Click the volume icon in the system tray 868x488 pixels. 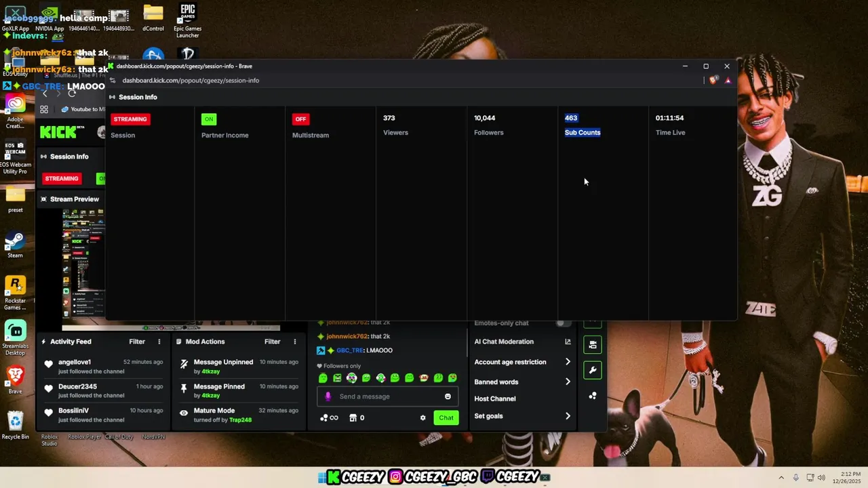[x=823, y=478]
